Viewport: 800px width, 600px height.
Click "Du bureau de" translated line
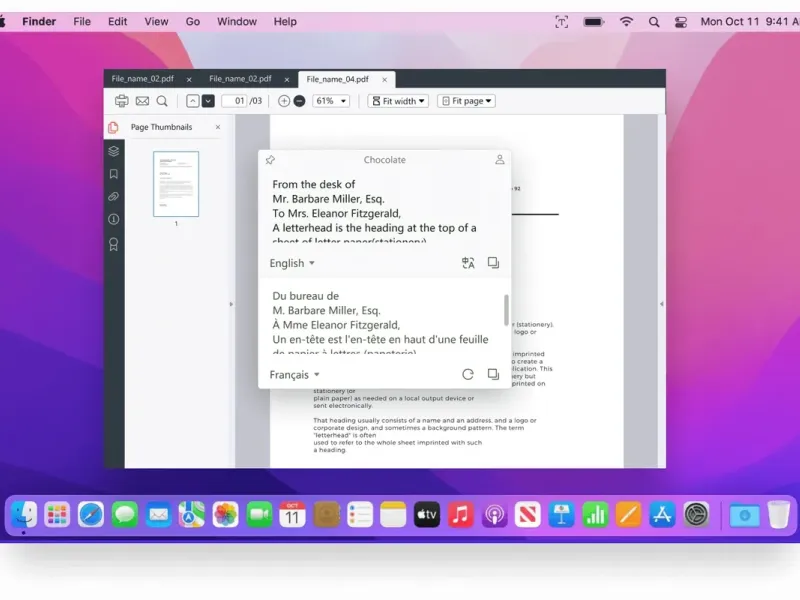click(306, 296)
